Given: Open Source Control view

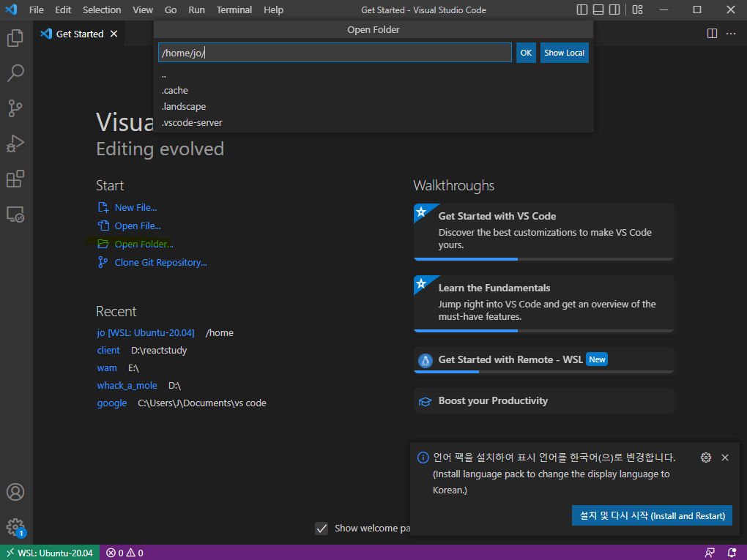Looking at the screenshot, I should click(x=15, y=108).
